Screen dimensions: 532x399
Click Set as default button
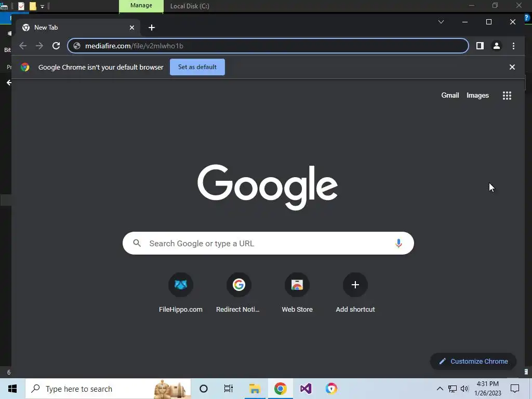click(x=197, y=67)
